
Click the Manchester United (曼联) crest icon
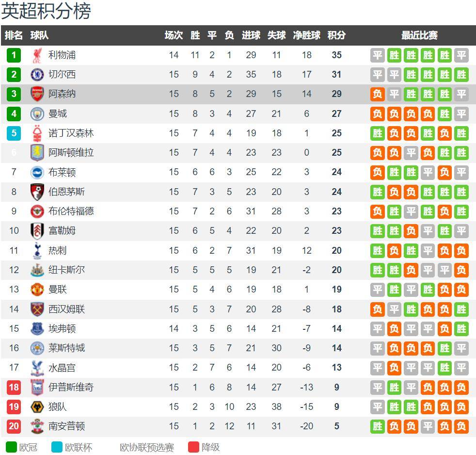tap(37, 290)
